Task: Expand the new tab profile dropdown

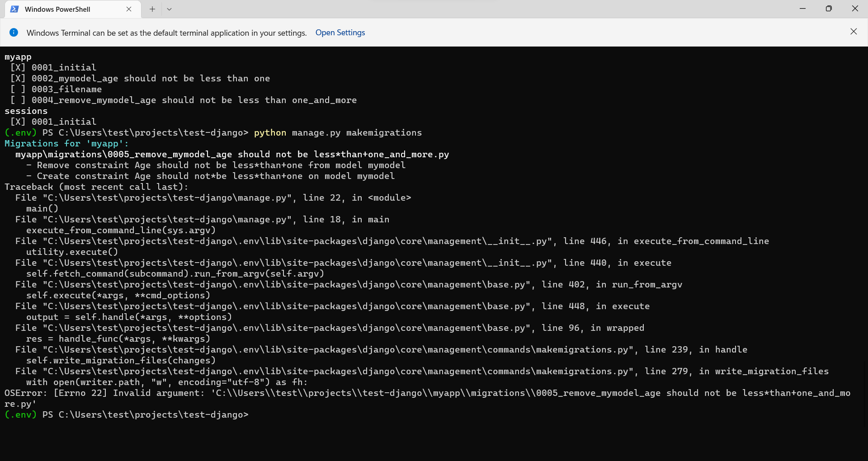Action: coord(169,9)
